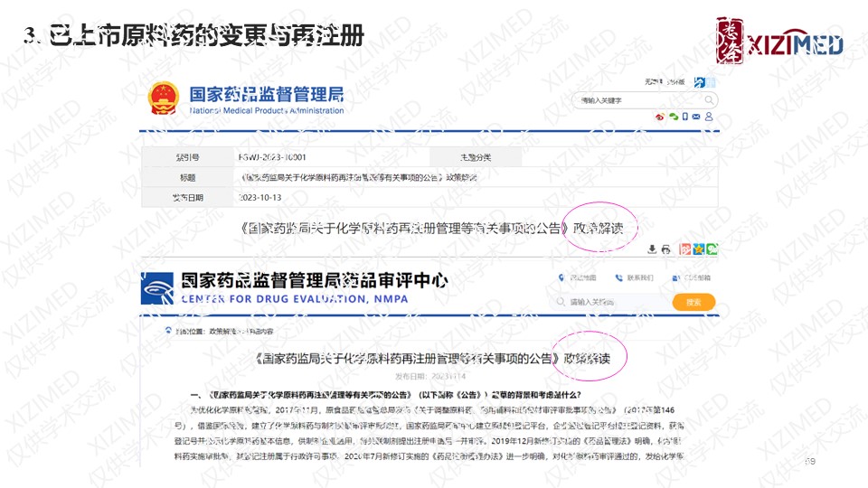Open the 网站地图 site map link
Screen dimensions: 868x488
(579, 277)
